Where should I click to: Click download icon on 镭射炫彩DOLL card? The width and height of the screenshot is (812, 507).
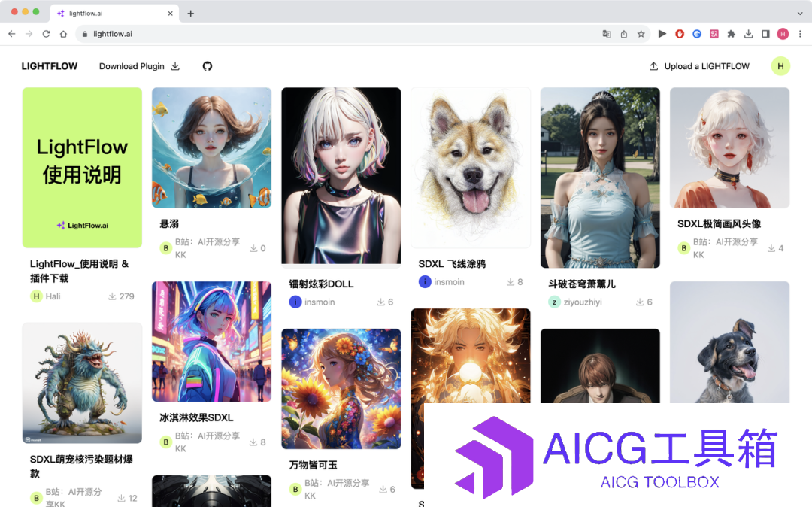point(381,302)
